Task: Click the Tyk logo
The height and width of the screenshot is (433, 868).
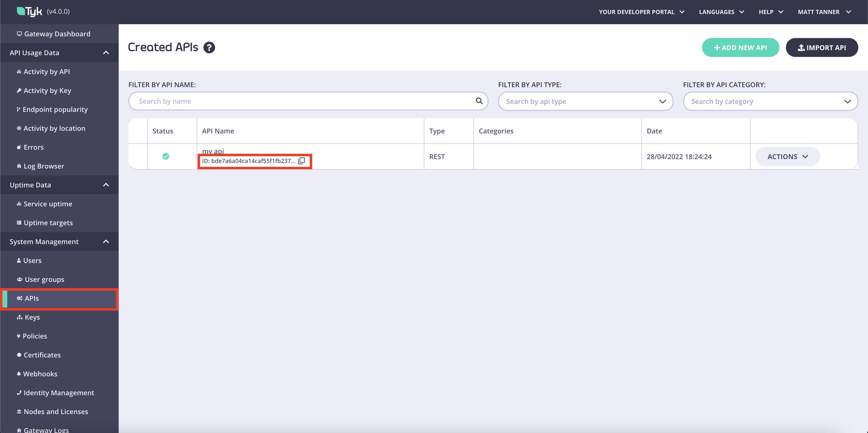Action: pyautogui.click(x=30, y=11)
